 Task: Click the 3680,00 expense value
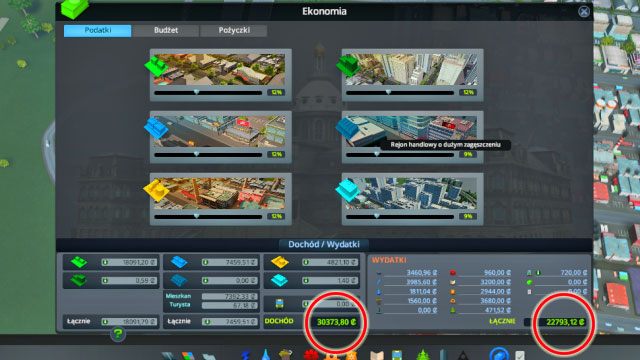click(x=496, y=301)
